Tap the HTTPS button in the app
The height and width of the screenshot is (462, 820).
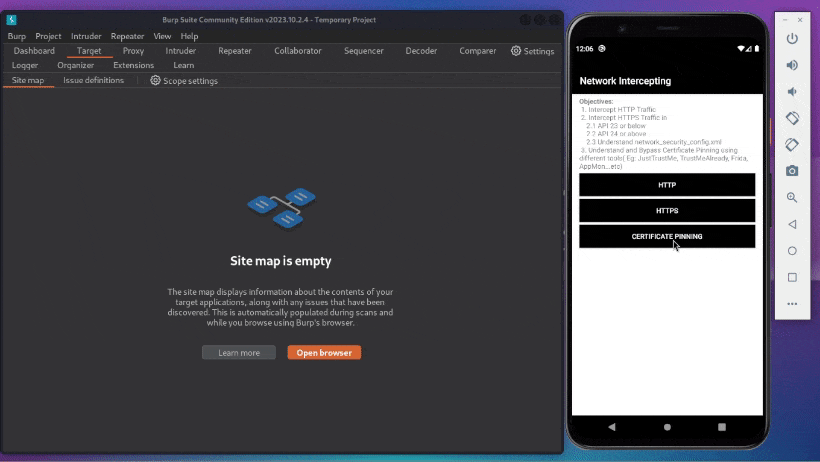667,211
